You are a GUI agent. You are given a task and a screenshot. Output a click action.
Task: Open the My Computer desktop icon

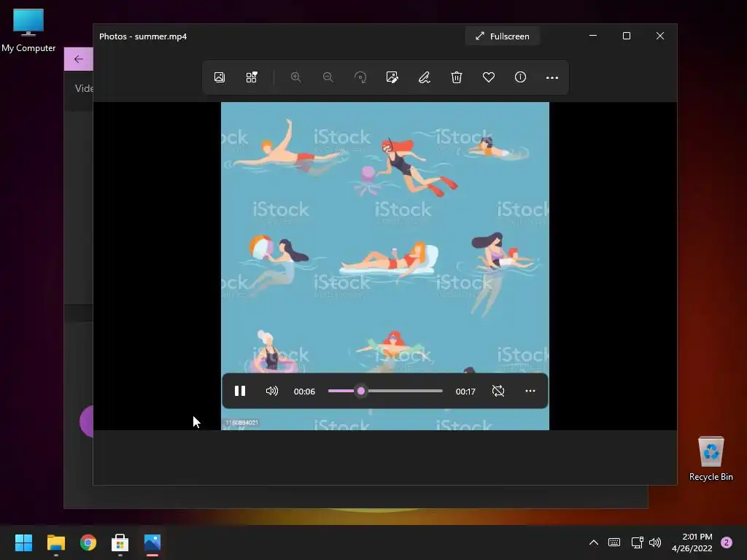[28, 31]
